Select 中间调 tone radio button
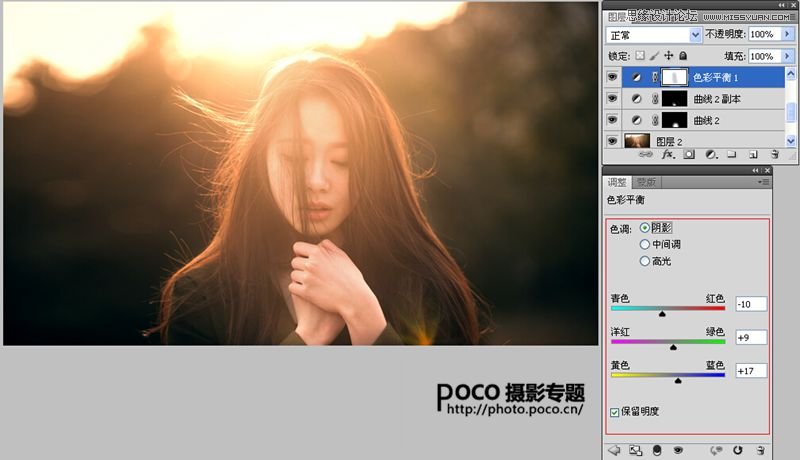800x460 pixels. 645,244
